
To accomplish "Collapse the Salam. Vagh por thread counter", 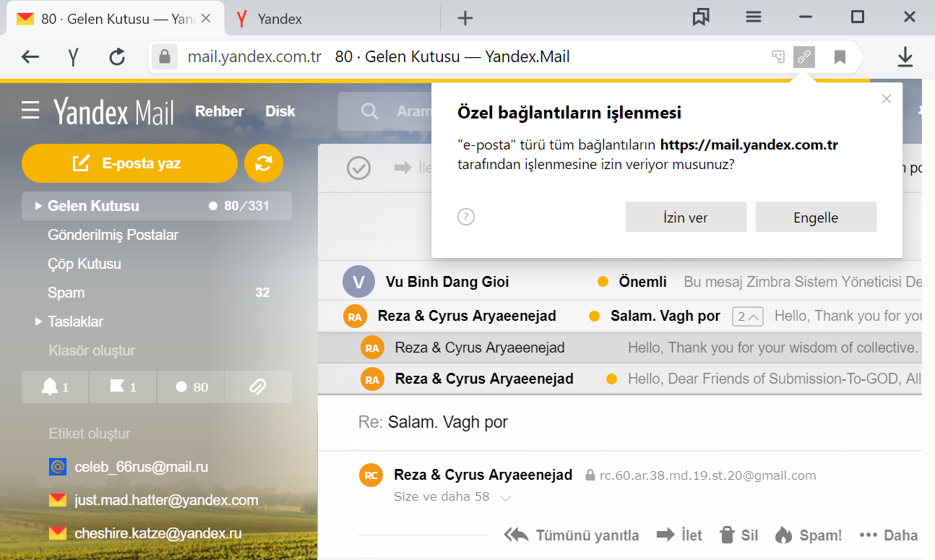I will point(747,316).
